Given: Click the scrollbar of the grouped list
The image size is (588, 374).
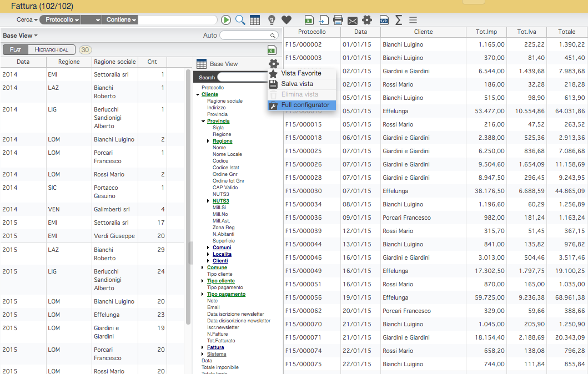Looking at the screenshot, I should tap(188, 197).
